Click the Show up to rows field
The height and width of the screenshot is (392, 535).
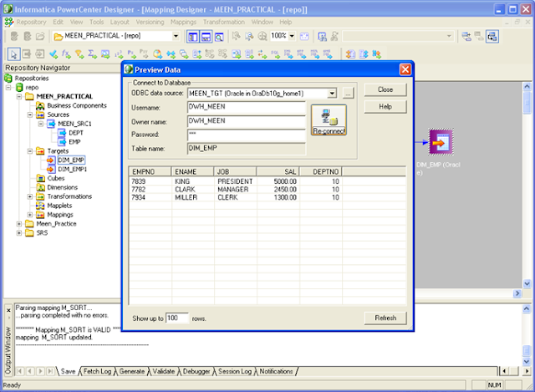176,318
